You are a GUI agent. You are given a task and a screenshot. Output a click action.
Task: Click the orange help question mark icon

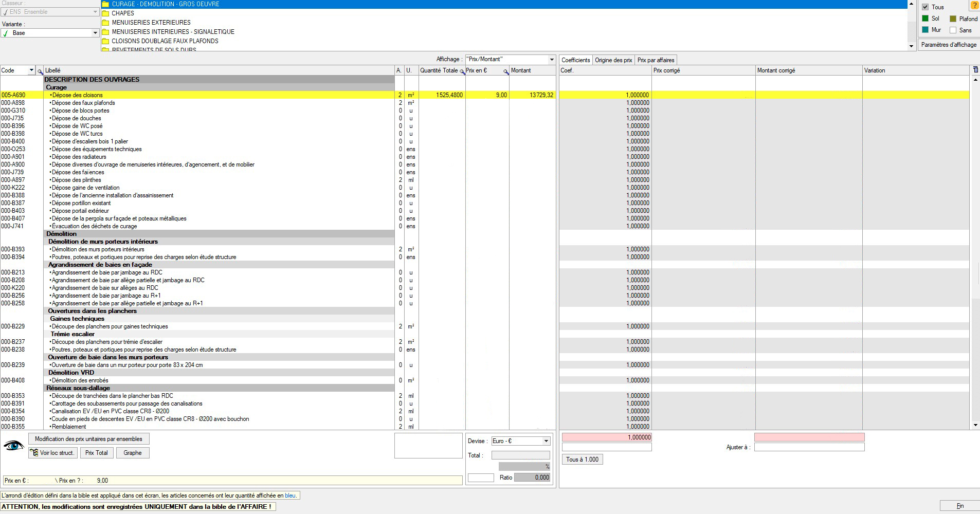pyautogui.click(x=974, y=6)
